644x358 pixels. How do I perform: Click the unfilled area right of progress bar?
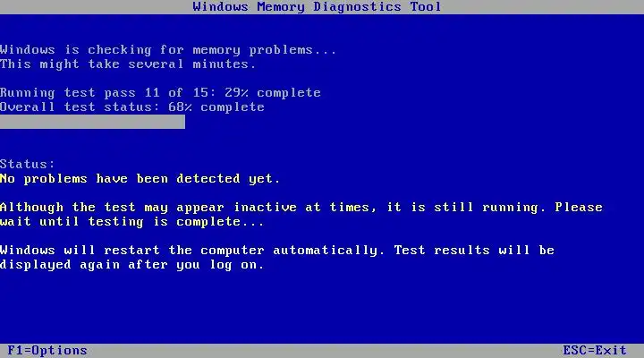tap(414, 122)
